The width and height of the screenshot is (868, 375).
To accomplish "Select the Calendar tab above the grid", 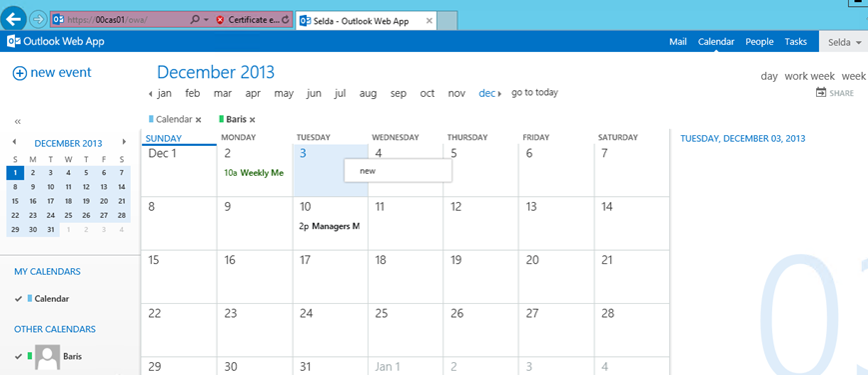I will tap(174, 119).
